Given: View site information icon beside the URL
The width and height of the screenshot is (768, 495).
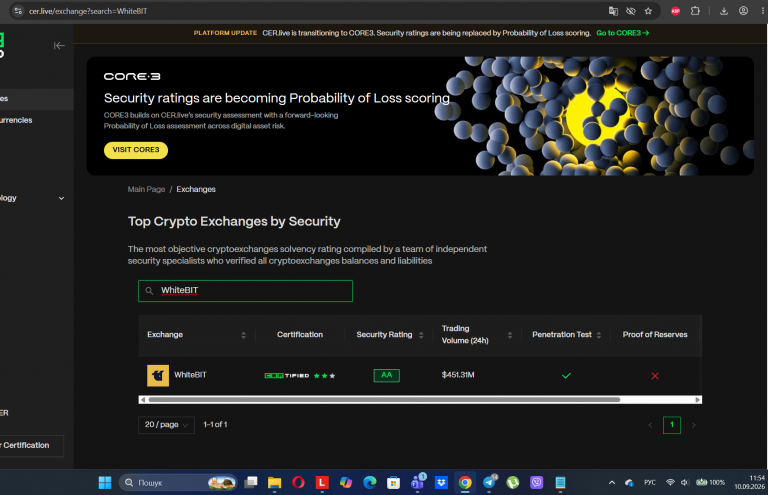Looking at the screenshot, I should tap(18, 11).
